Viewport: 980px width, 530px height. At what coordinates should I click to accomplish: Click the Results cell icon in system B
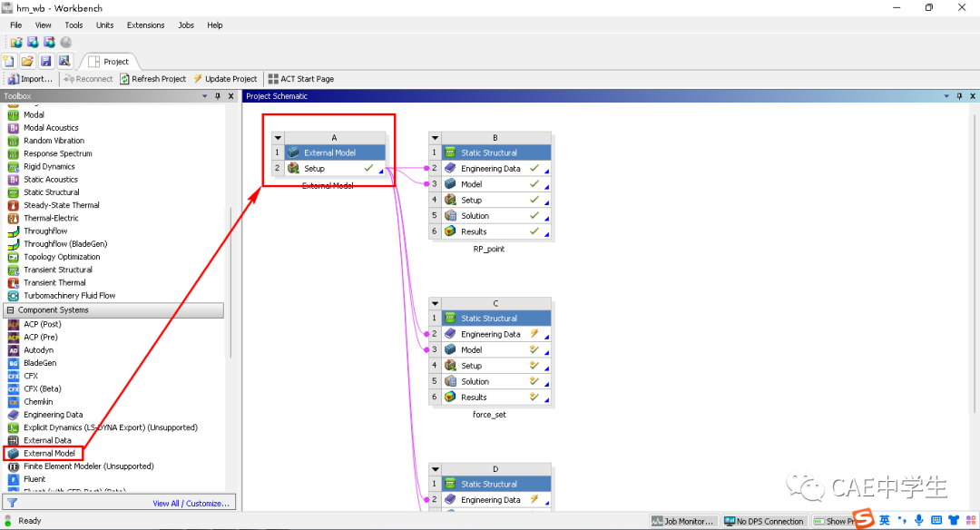click(450, 231)
